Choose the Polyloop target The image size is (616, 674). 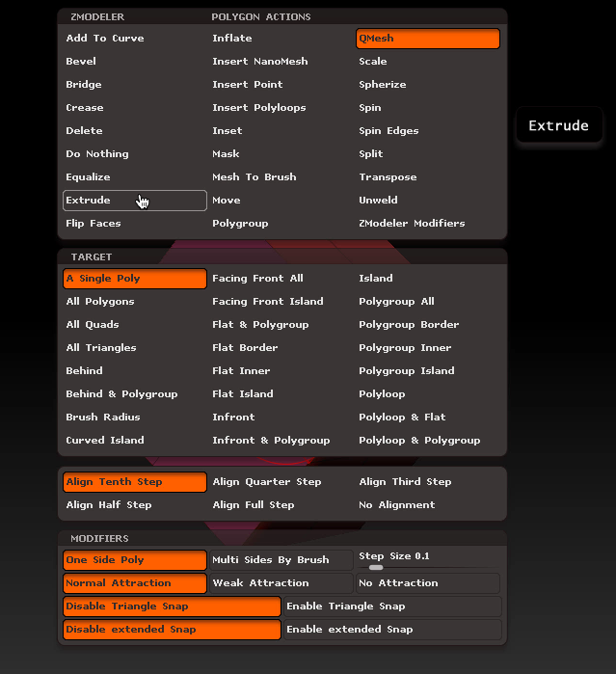(x=428, y=394)
